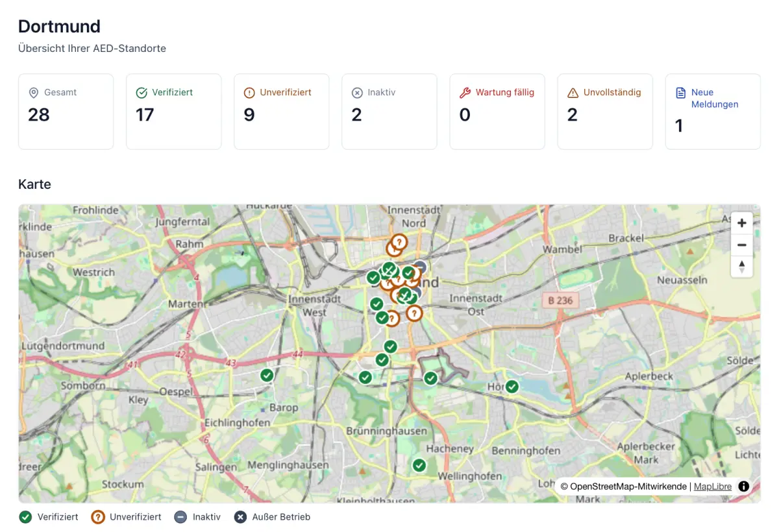779x532 pixels.
Task: Zoom in the map with the plus button
Action: (741, 223)
